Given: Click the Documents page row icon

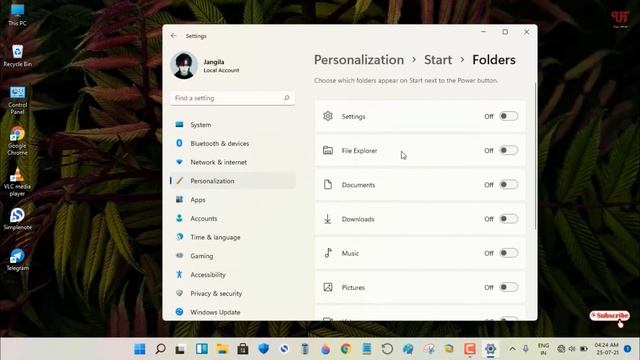Looking at the screenshot, I should click(328, 184).
